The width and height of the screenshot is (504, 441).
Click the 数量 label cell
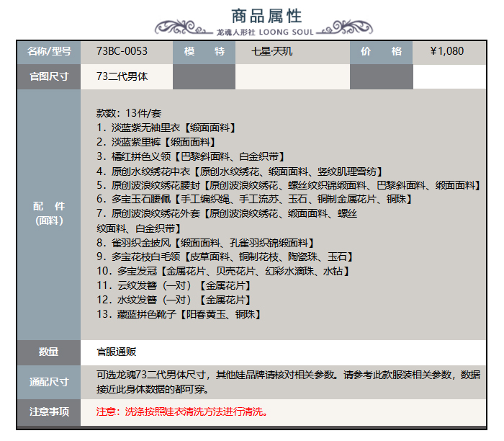click(x=49, y=352)
